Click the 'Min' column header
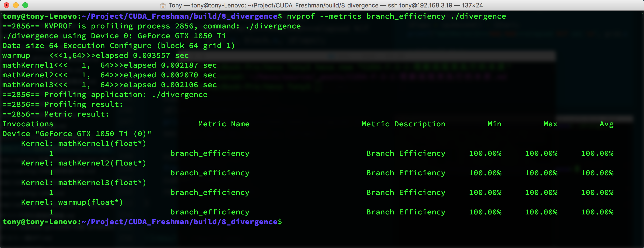Screen dimensions: 644x248 click(x=494, y=124)
